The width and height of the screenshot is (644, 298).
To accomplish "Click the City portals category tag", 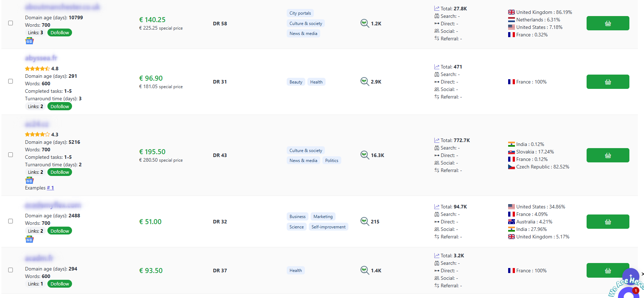I will 300,13.
